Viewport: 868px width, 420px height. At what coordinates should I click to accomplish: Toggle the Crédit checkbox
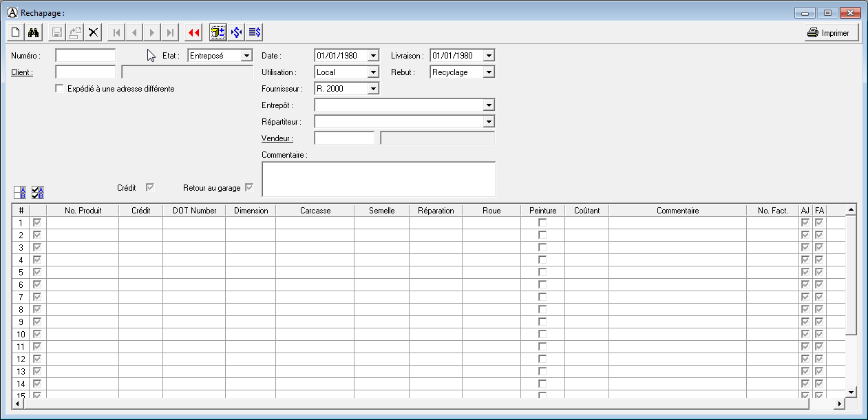(x=150, y=187)
